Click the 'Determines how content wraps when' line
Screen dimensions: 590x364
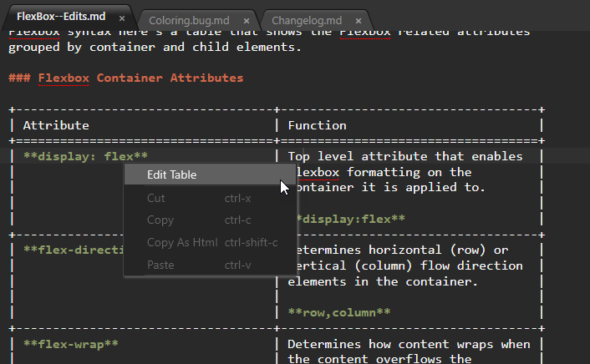coord(409,344)
